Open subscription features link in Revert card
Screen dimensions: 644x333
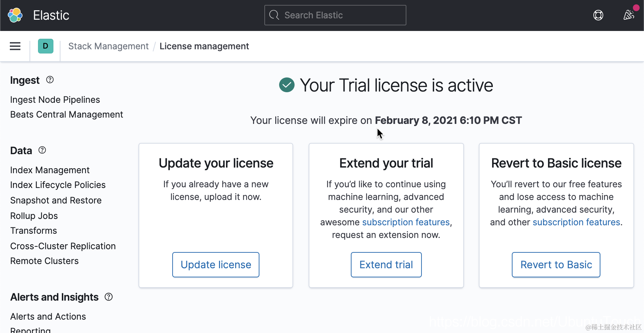[576, 222]
